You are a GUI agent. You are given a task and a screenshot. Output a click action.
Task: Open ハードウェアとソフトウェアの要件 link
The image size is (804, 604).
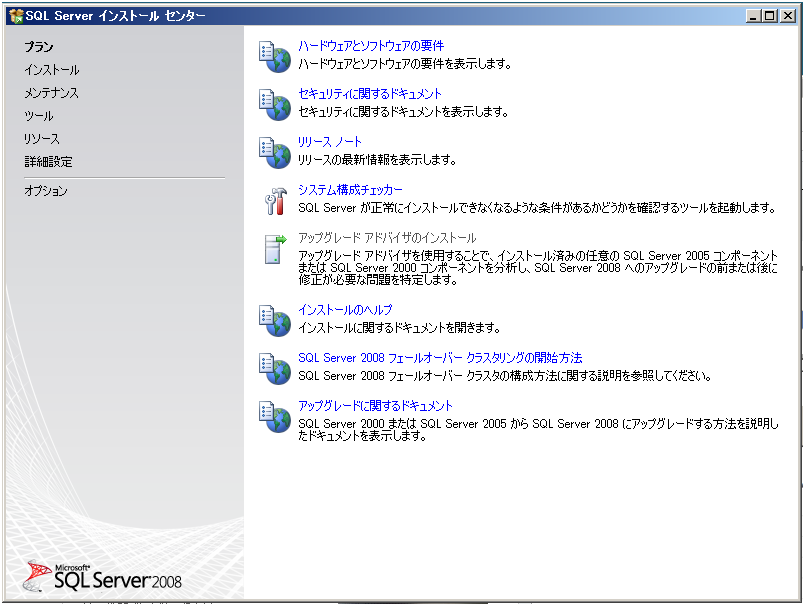pos(371,46)
